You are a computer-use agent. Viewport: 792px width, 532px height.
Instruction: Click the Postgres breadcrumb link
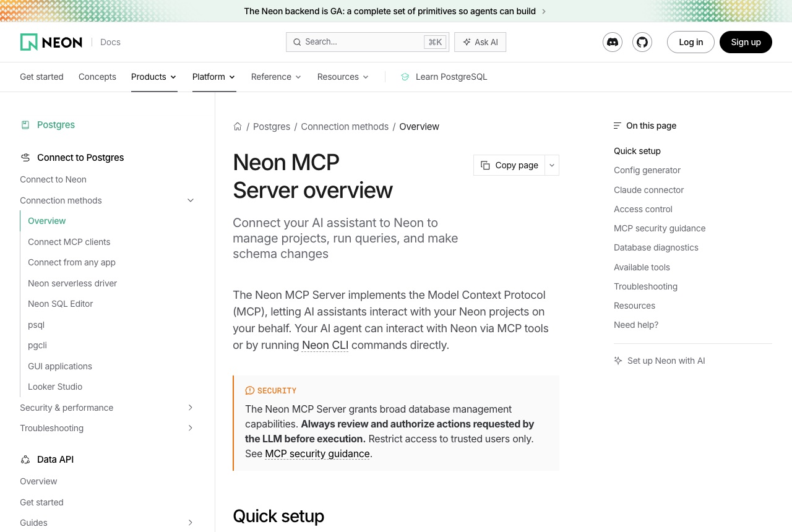click(272, 127)
